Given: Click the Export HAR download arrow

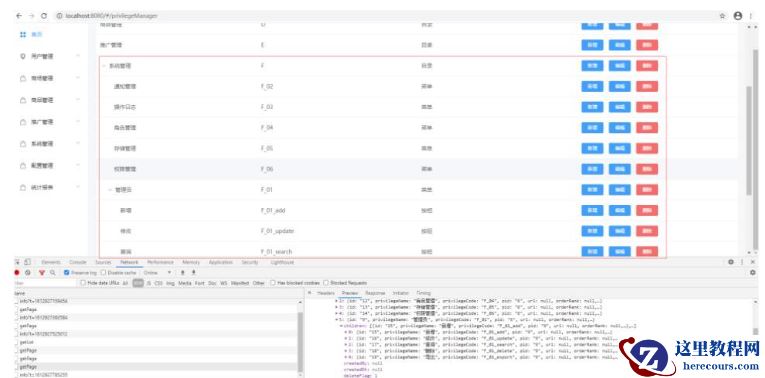Looking at the screenshot, I should point(194,273).
